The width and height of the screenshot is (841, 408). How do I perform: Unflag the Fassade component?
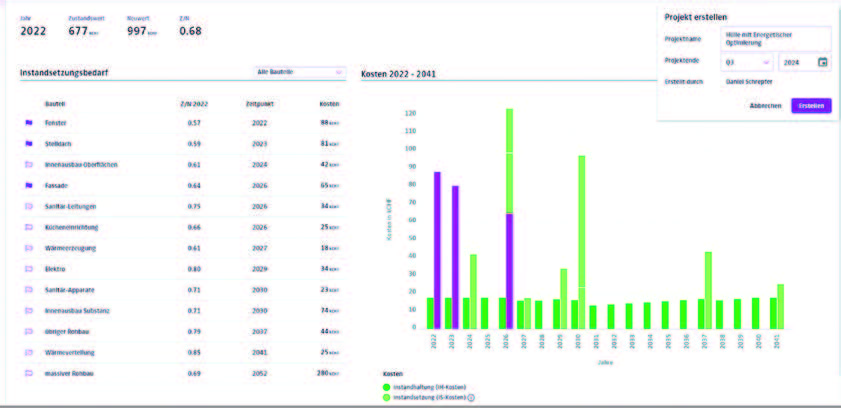point(29,186)
